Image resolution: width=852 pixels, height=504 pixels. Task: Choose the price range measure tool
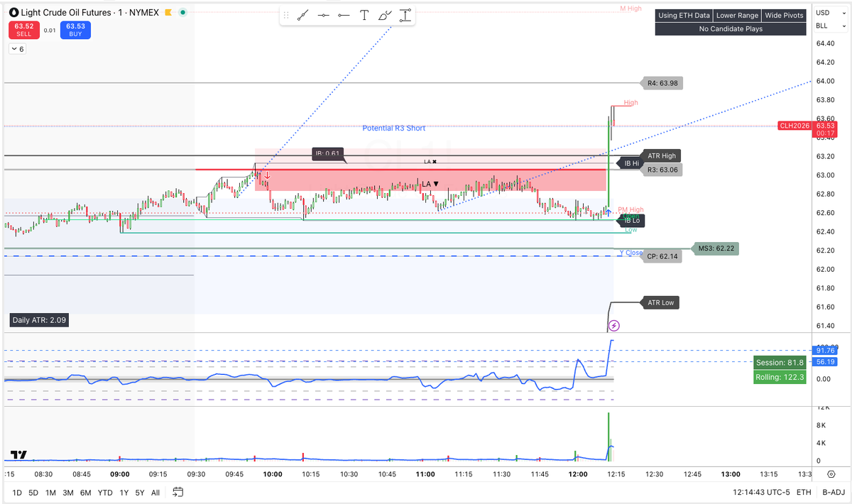pos(405,15)
